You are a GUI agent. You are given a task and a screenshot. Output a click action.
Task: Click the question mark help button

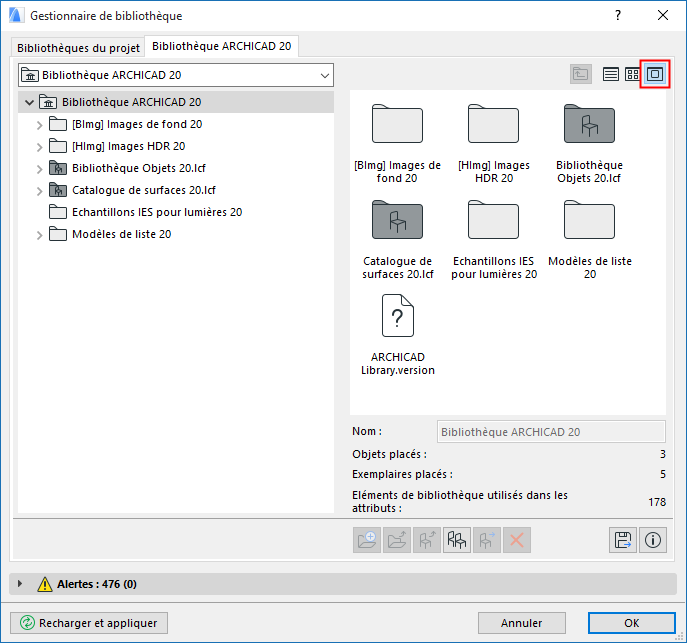[x=618, y=15]
